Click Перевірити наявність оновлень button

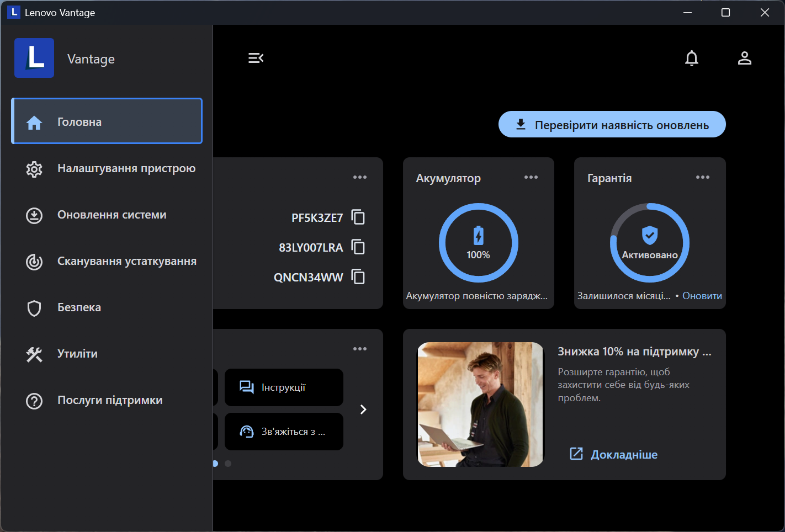click(612, 124)
